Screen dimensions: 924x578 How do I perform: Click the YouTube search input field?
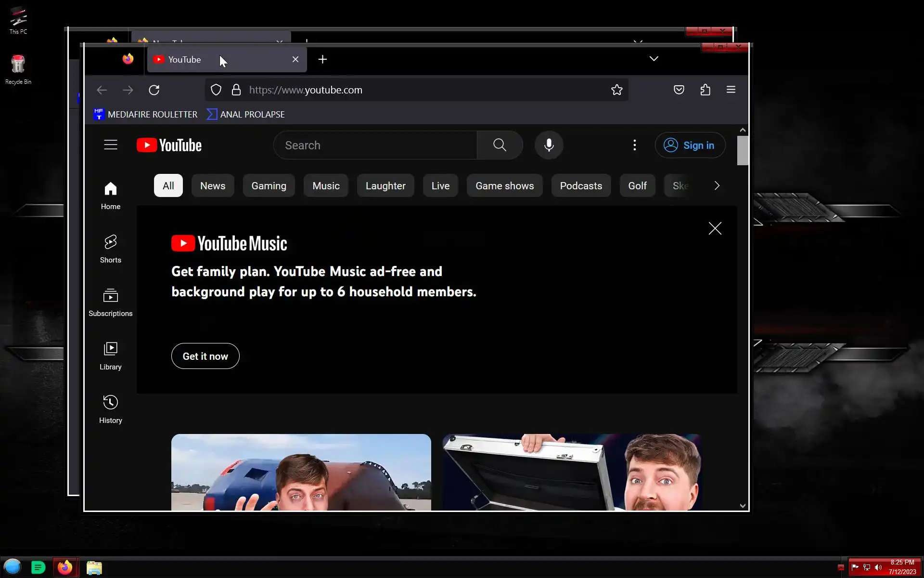pyautogui.click(x=375, y=145)
